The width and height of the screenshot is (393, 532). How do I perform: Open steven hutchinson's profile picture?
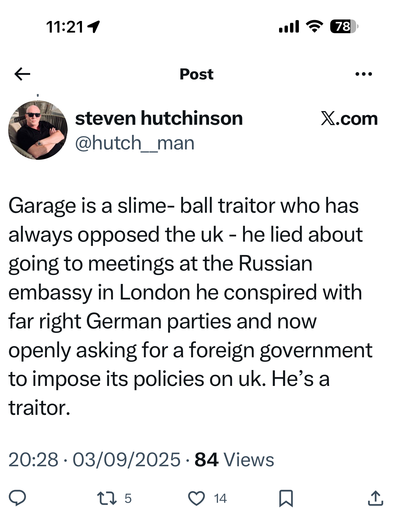coord(38,130)
